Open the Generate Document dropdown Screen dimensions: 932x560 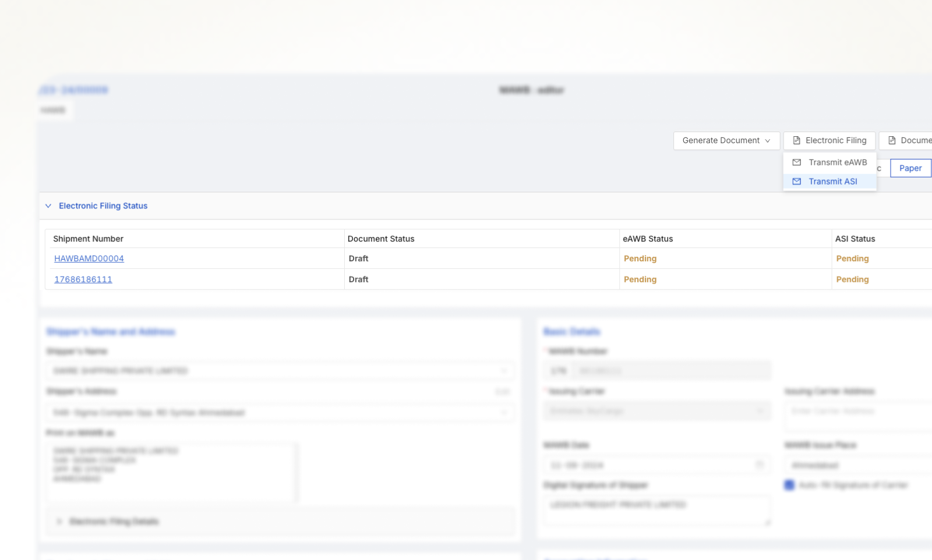click(x=726, y=140)
